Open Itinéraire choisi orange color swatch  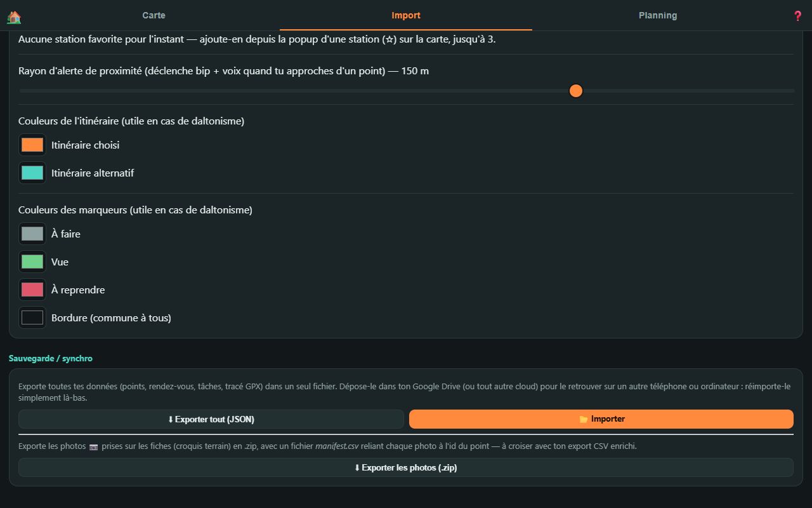click(x=32, y=145)
